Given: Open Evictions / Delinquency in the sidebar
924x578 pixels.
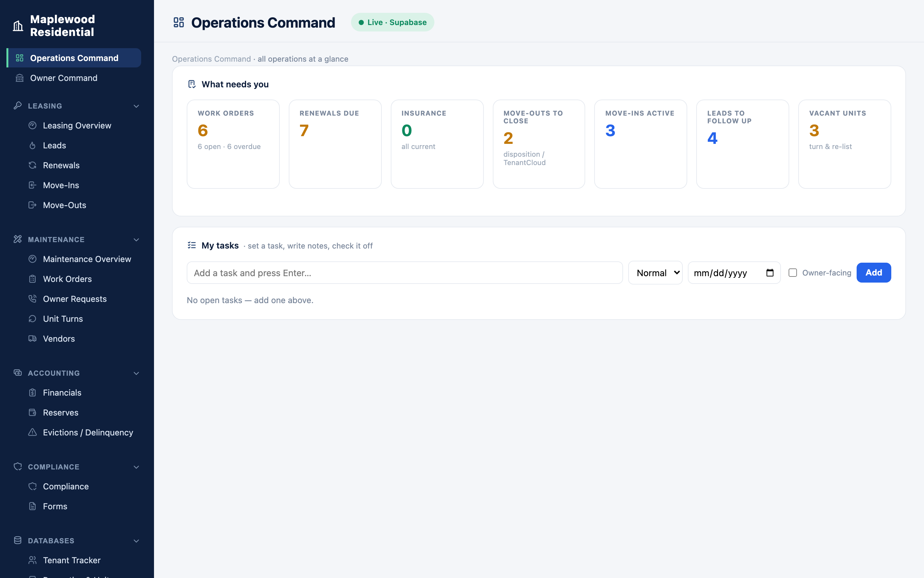Looking at the screenshot, I should 80,432.
